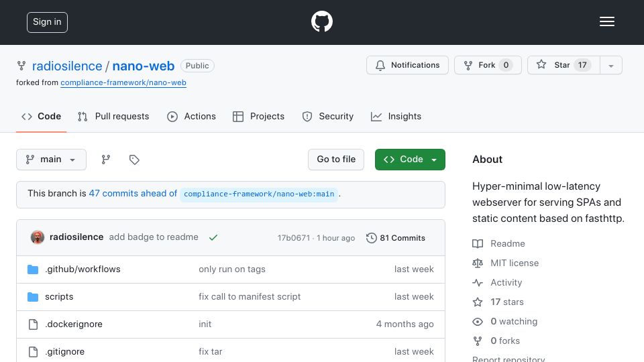Click the Public visibility label
This screenshot has height=362, width=644.
[x=197, y=66]
